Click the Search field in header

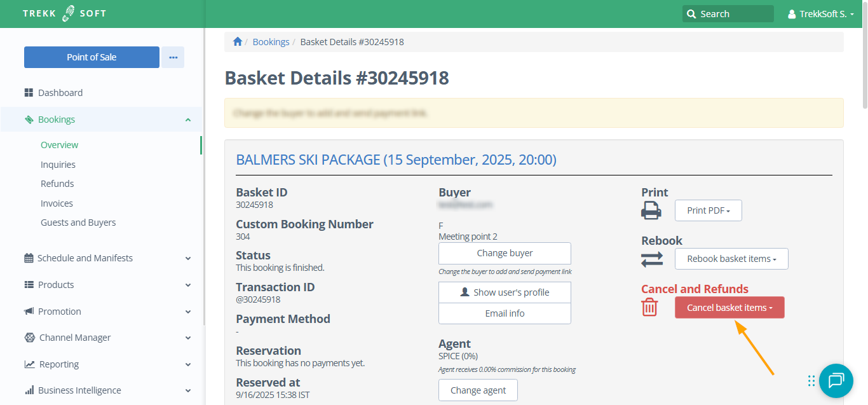point(728,14)
